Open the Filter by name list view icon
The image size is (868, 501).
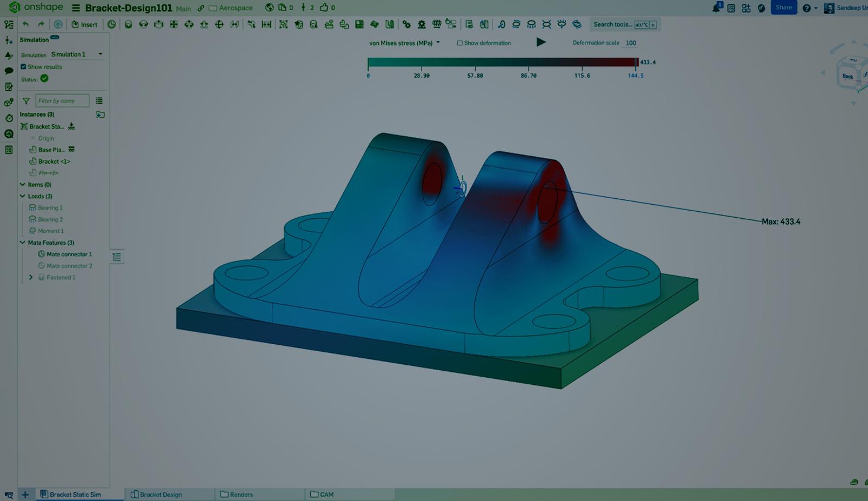tap(99, 100)
